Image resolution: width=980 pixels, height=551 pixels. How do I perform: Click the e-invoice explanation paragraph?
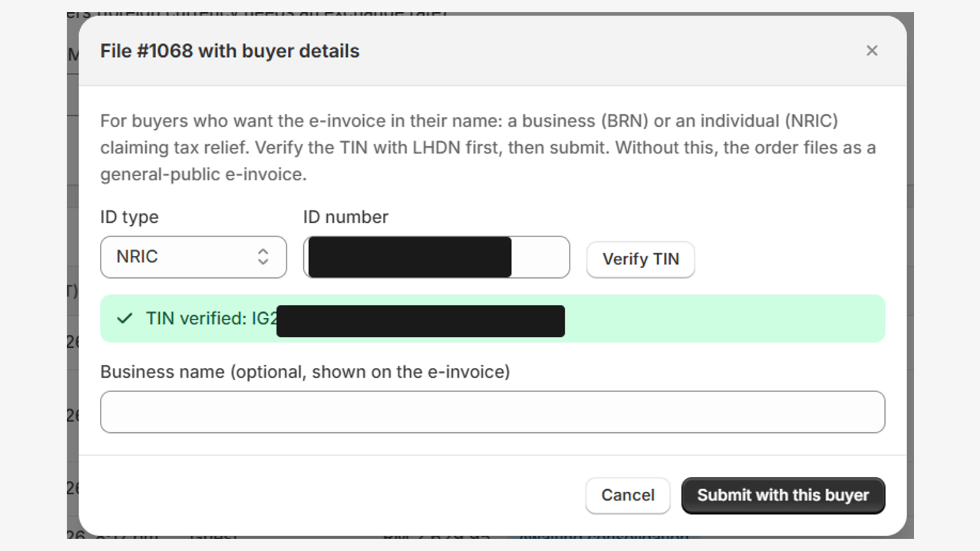pyautogui.click(x=488, y=148)
